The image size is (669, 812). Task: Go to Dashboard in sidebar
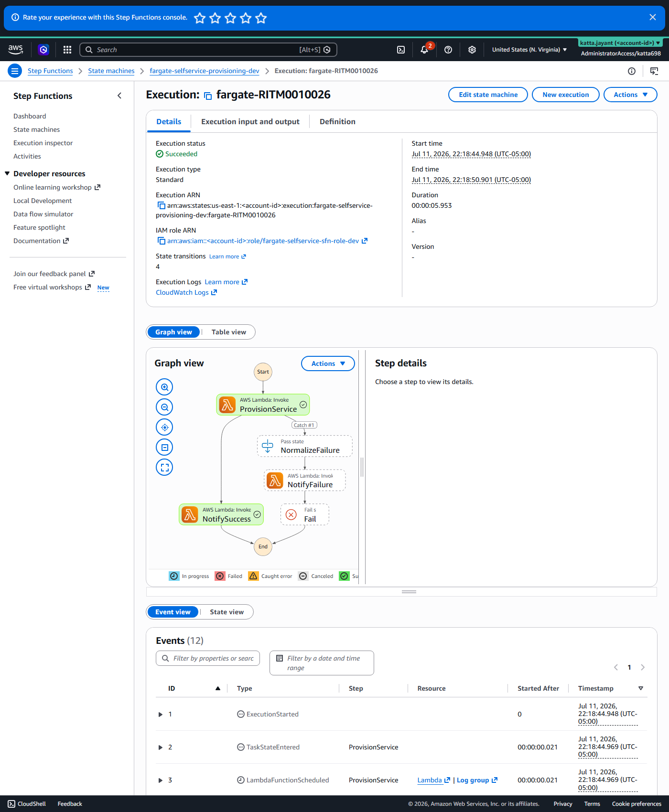pos(30,116)
